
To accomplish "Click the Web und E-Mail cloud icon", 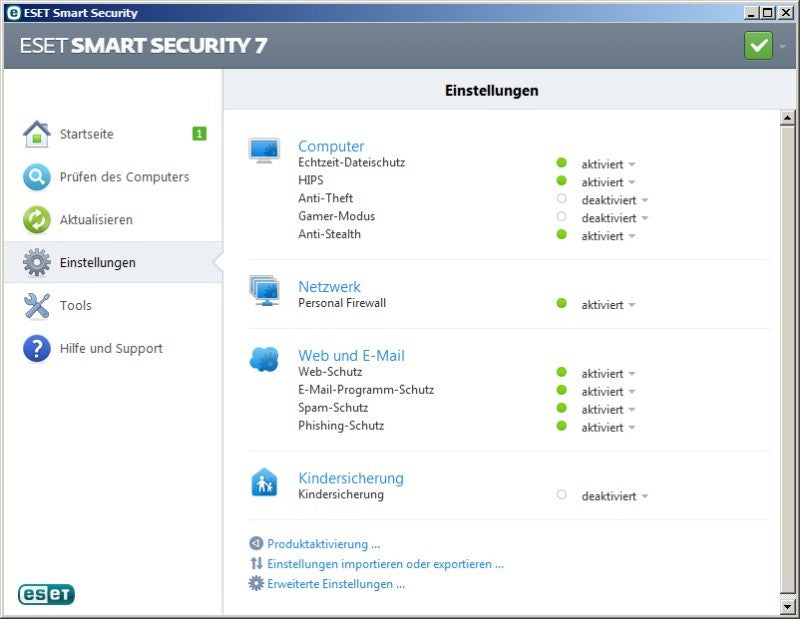I will 264,359.
